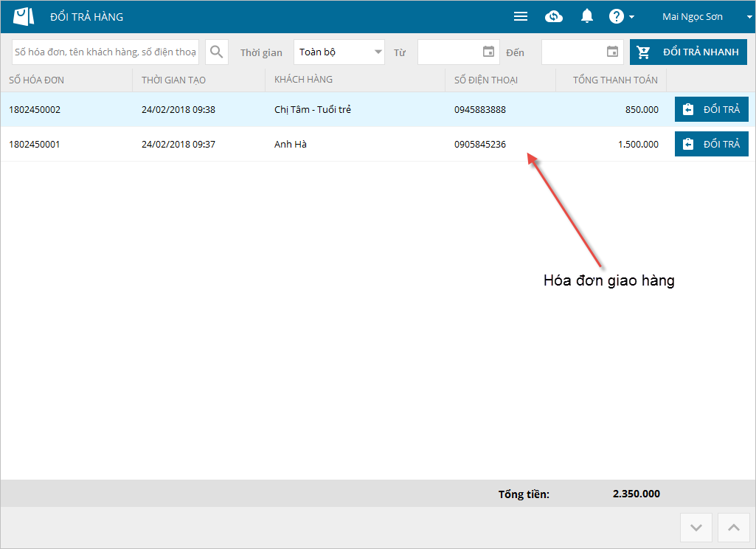Click ĐỔI TRẢ for invoice 1802450002
756x549 pixels.
tap(711, 109)
